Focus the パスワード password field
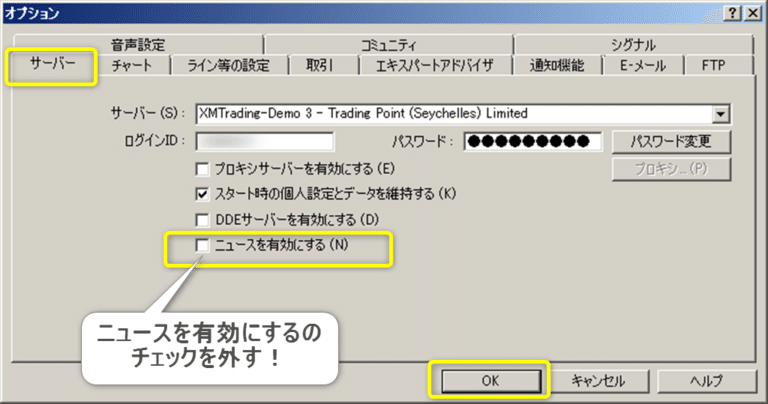 pyautogui.click(x=532, y=142)
